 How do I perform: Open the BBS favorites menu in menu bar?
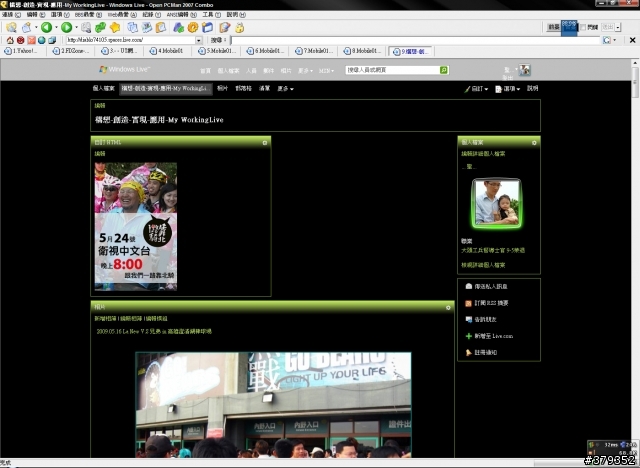coord(88,15)
